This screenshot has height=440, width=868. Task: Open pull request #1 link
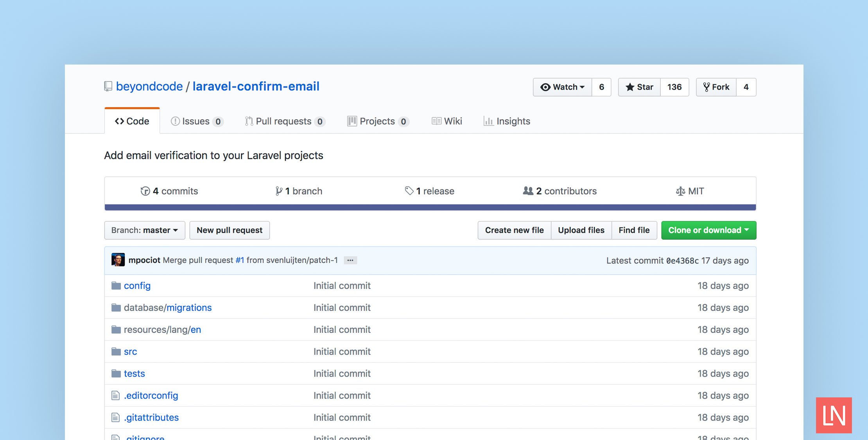240,260
